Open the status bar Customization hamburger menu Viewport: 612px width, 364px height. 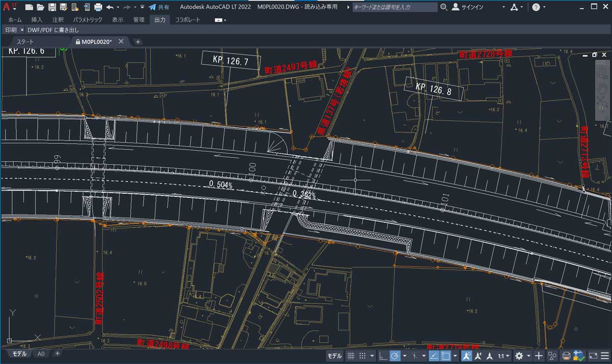click(x=604, y=355)
